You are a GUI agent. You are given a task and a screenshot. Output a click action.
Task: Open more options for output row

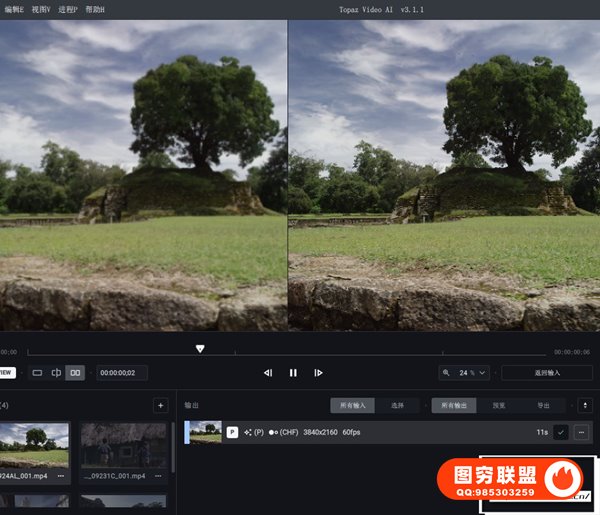581,432
